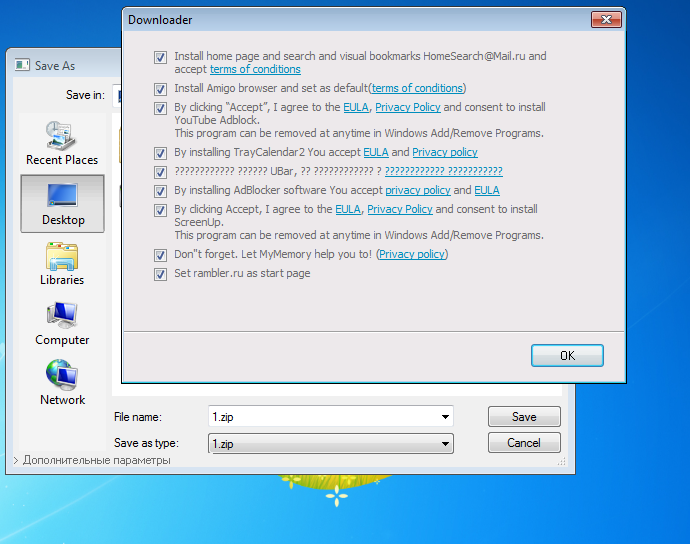Viewport: 690px width, 544px height.
Task: Open Computer in Save As sidebar
Action: pyautogui.click(x=62, y=323)
